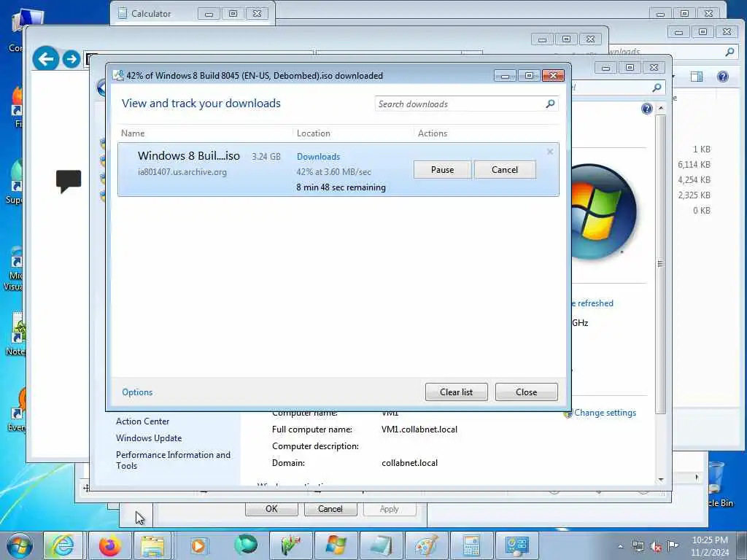This screenshot has height=560, width=747.
Task: Show hidden tray icons arrow
Action: (x=620, y=547)
